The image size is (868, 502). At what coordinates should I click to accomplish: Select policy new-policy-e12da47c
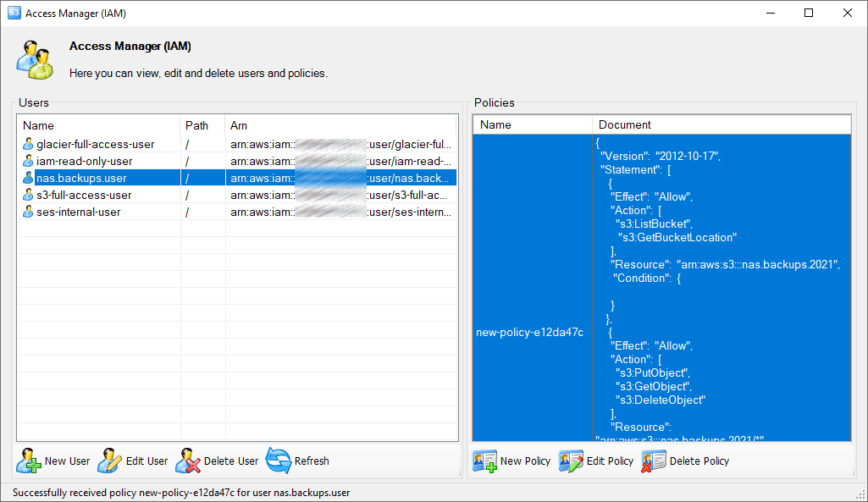531,334
